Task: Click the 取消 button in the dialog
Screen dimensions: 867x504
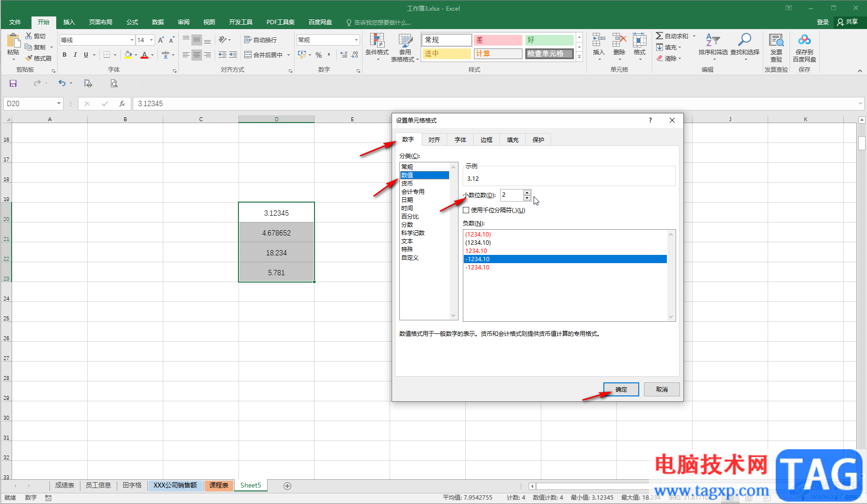Action: click(x=662, y=390)
